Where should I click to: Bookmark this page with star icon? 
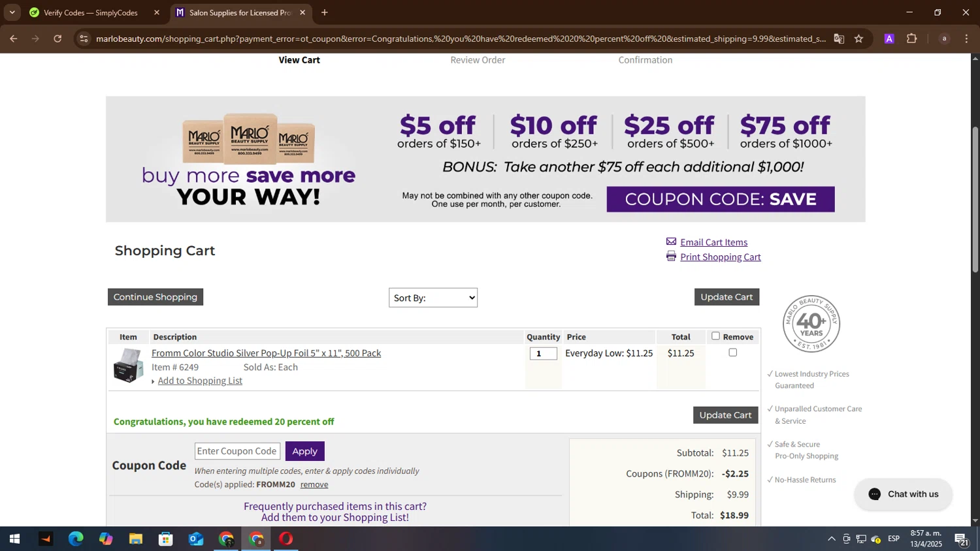858,39
